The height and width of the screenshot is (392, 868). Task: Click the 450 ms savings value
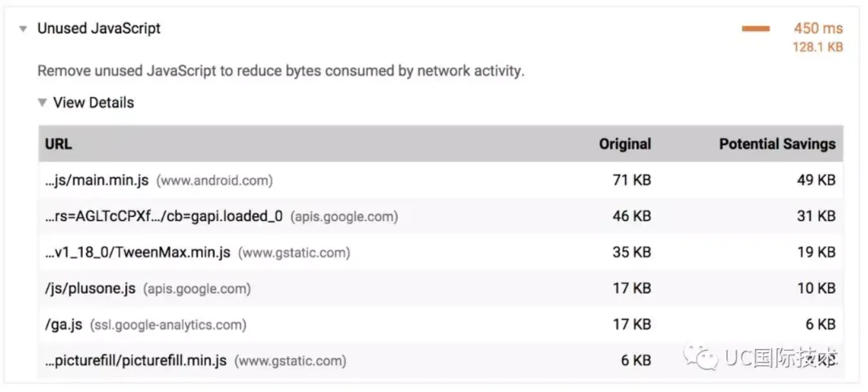(818, 29)
